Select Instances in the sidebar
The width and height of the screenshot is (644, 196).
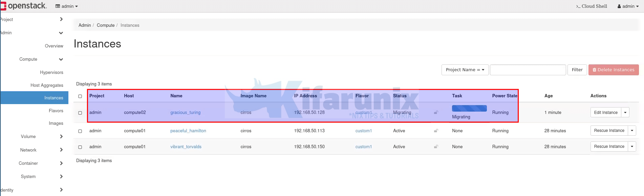coord(35,98)
